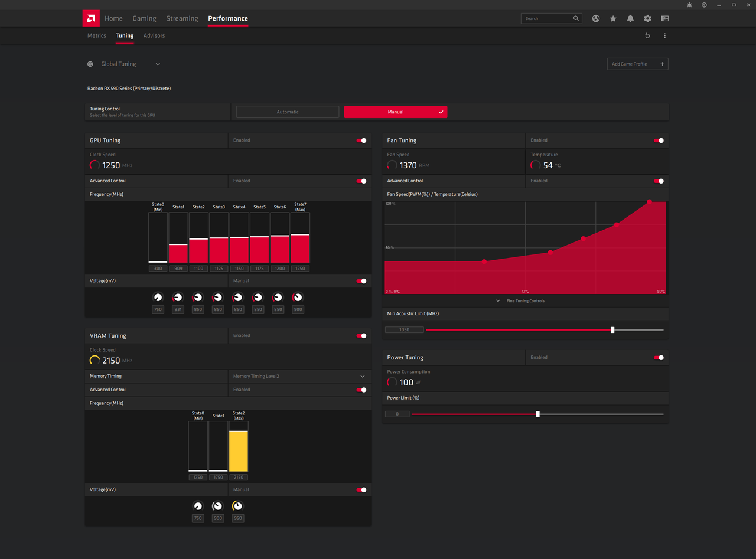This screenshot has width=756, height=559.
Task: Disable the GPU Tuning toggle
Action: (361, 140)
